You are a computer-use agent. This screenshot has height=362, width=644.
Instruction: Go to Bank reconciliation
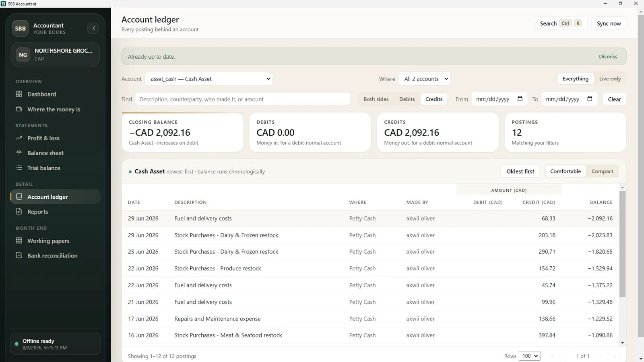click(56, 255)
